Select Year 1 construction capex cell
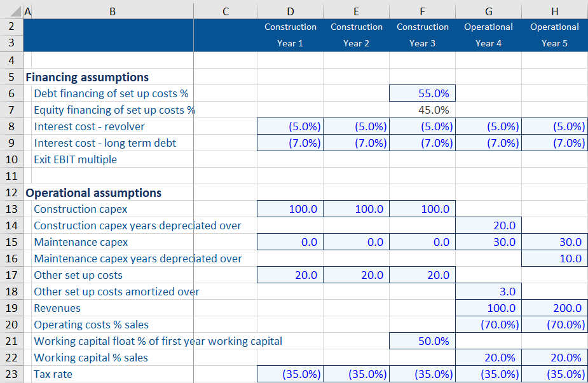Viewport: 588px width, 383px height. coord(290,209)
